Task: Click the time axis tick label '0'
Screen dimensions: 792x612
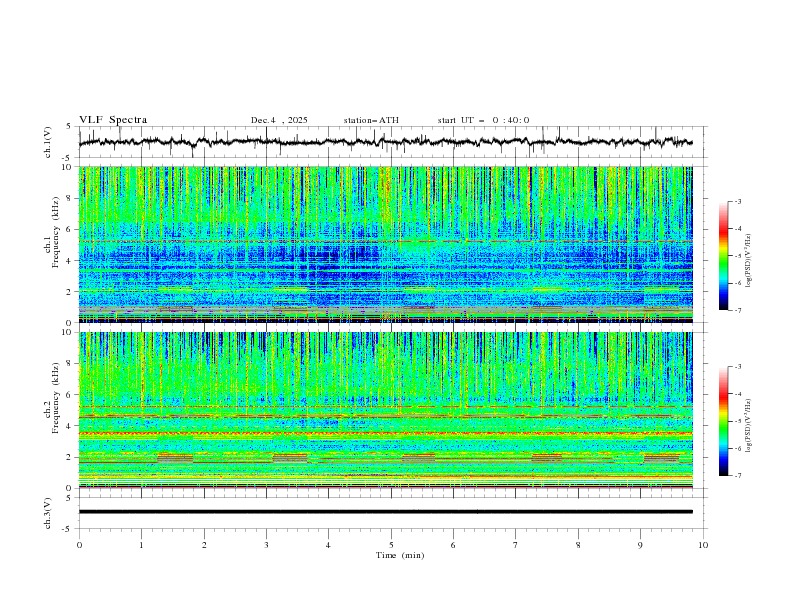Action: click(79, 545)
